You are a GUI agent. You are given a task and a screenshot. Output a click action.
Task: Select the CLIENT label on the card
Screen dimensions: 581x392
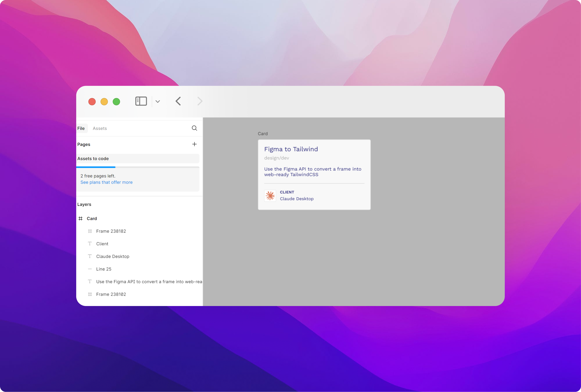pyautogui.click(x=287, y=192)
